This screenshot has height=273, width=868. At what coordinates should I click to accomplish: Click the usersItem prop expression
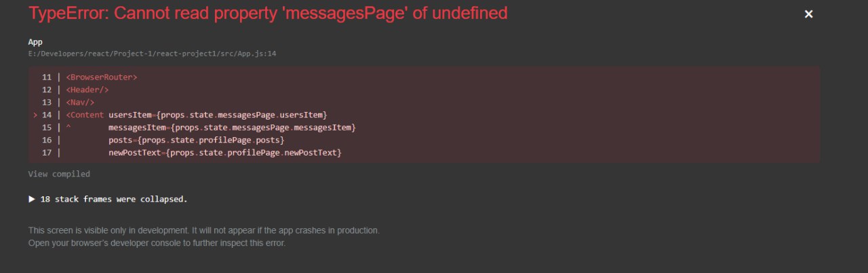218,115
